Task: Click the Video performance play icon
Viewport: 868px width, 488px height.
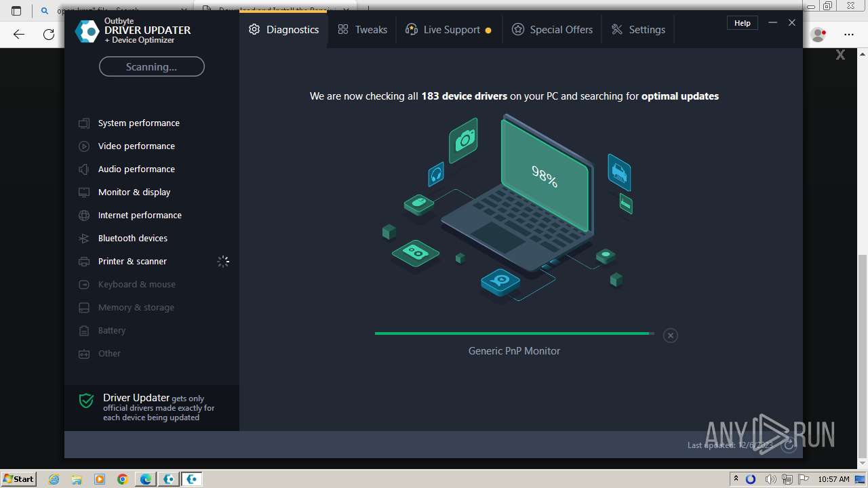Action: pyautogui.click(x=84, y=146)
